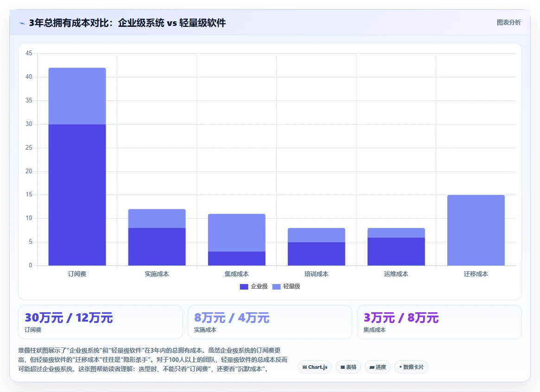Open the 订阅费 30万元 / 12万元 data card

pyautogui.click(x=100, y=322)
